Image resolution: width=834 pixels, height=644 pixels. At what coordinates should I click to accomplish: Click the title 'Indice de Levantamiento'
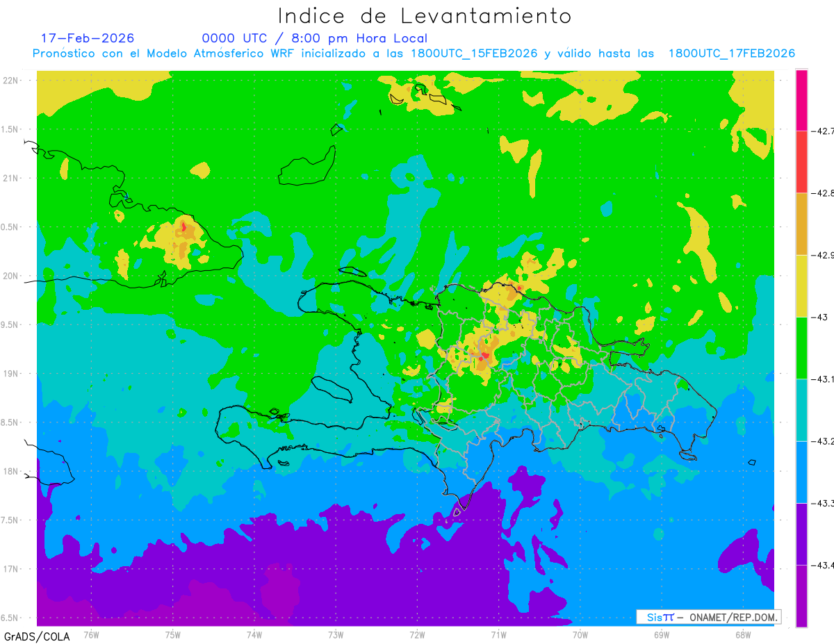(424, 16)
